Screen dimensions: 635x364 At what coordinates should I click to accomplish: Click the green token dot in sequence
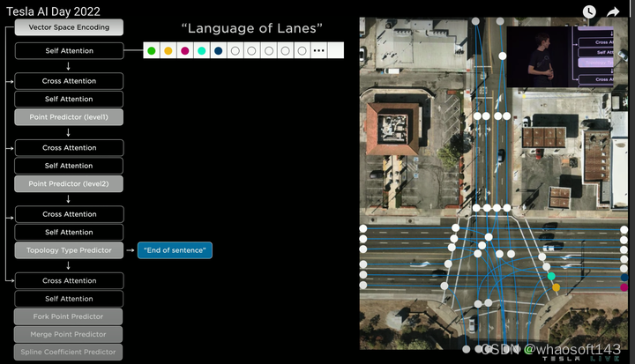click(152, 50)
